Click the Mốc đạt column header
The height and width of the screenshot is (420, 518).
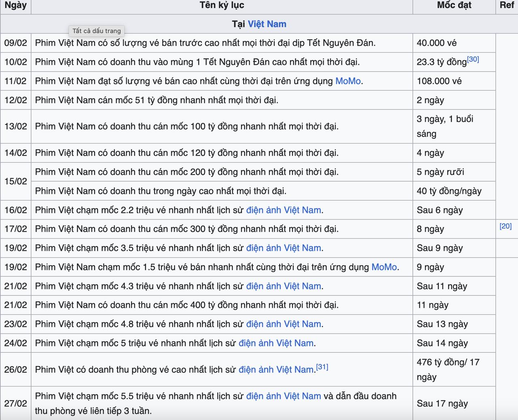[454, 5]
